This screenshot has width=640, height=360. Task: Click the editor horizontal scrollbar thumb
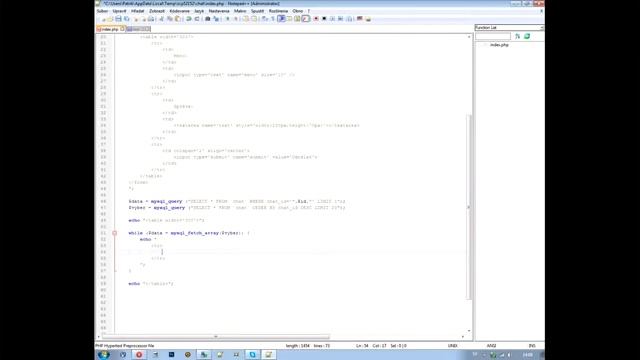(x=216, y=337)
